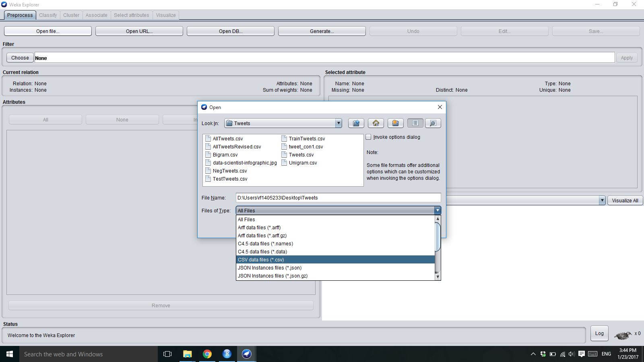Open volume control in tray
This screenshot has width=644, height=362.
click(x=572, y=354)
